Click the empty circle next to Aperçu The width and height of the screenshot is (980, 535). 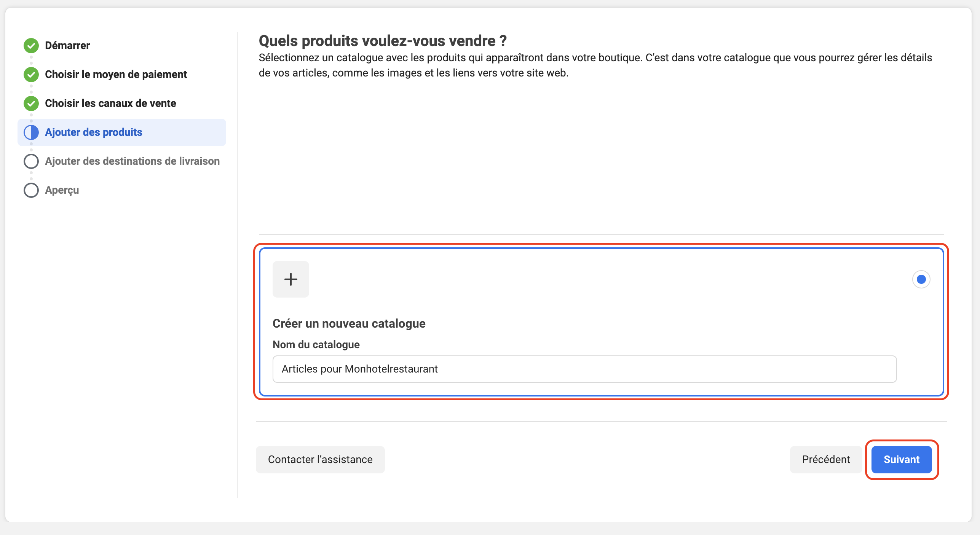[31, 190]
